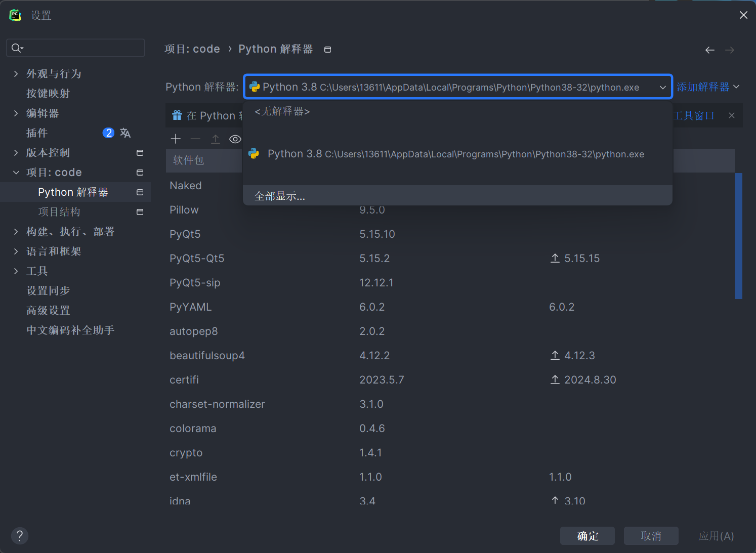Viewport: 756px width, 553px height.
Task: Click project-level icon in breadcrumb header
Action: point(328,50)
